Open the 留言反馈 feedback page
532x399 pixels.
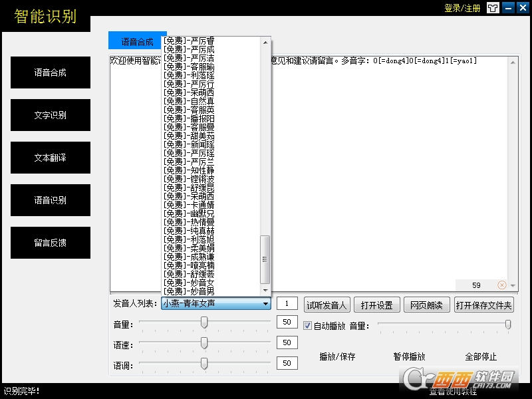click(51, 243)
